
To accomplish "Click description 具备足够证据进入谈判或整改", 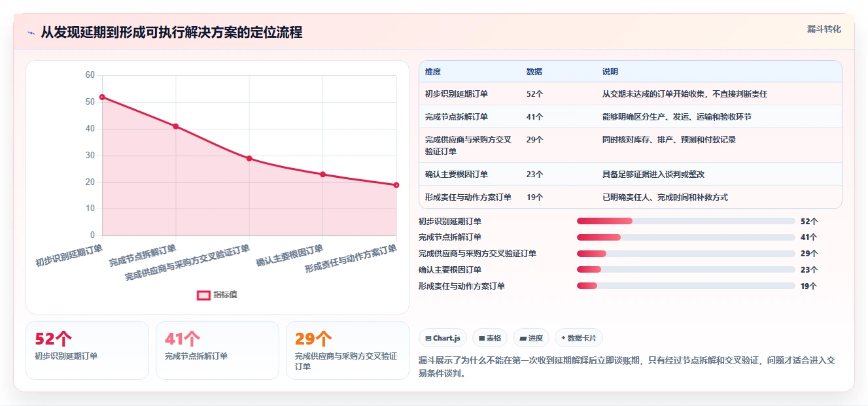I will click(x=653, y=175).
